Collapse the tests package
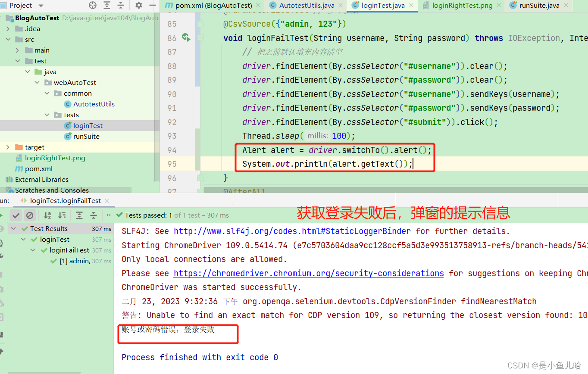588x374 pixels. [47, 115]
